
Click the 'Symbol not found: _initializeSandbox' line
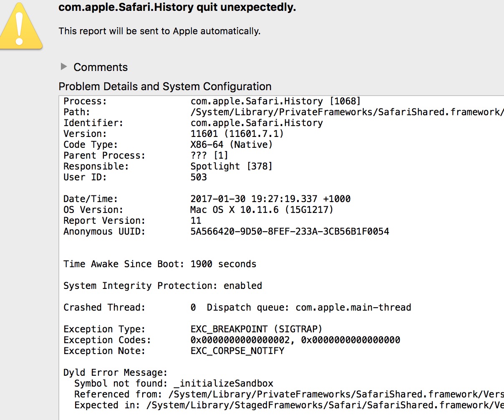tap(174, 384)
